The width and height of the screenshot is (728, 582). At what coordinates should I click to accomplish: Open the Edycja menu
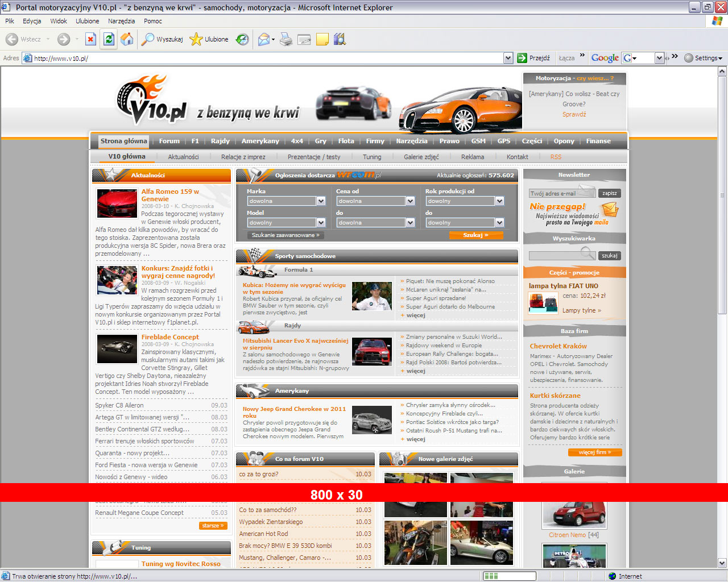(x=32, y=21)
